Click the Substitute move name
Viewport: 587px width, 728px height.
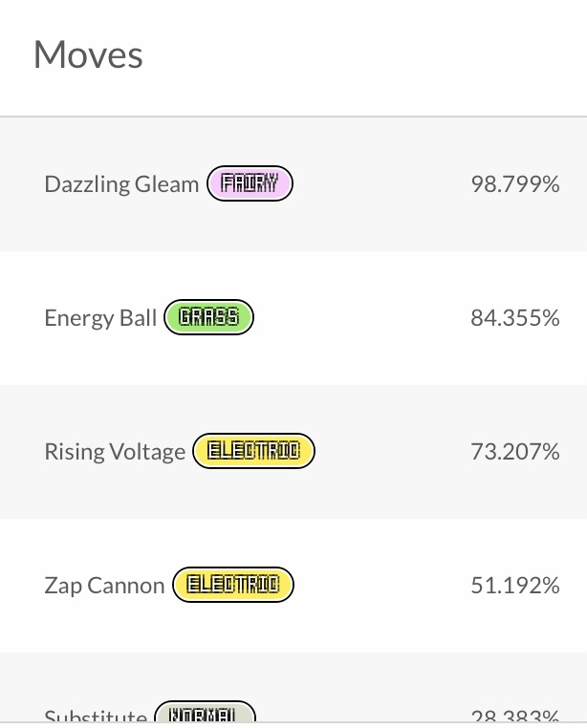(96, 717)
